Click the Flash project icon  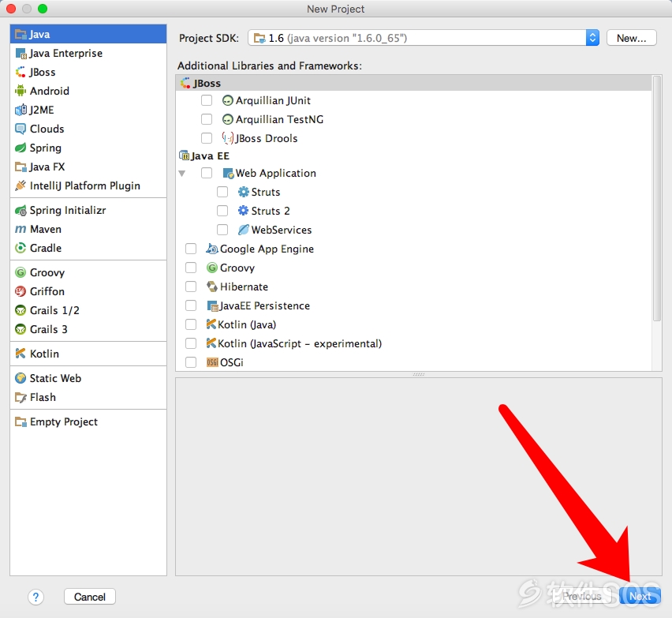[21, 397]
